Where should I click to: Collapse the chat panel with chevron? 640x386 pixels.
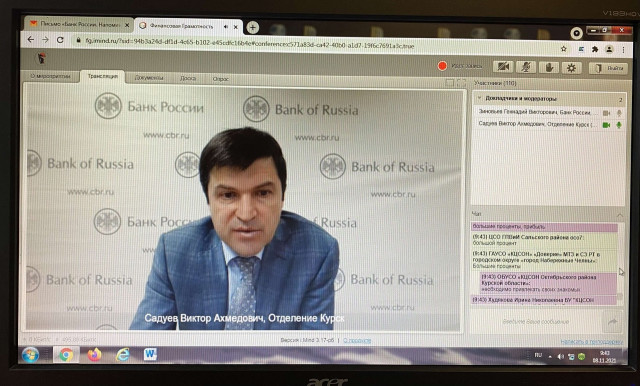[x=620, y=215]
